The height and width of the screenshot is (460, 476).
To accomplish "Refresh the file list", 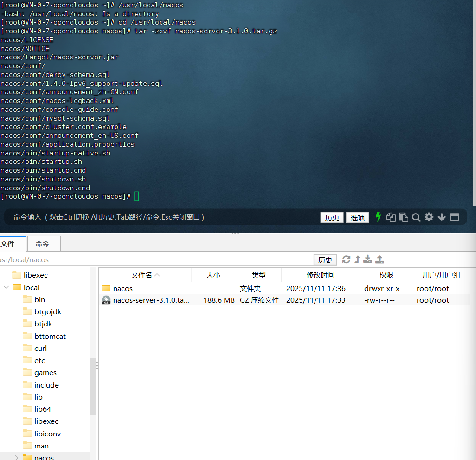I will (x=346, y=259).
